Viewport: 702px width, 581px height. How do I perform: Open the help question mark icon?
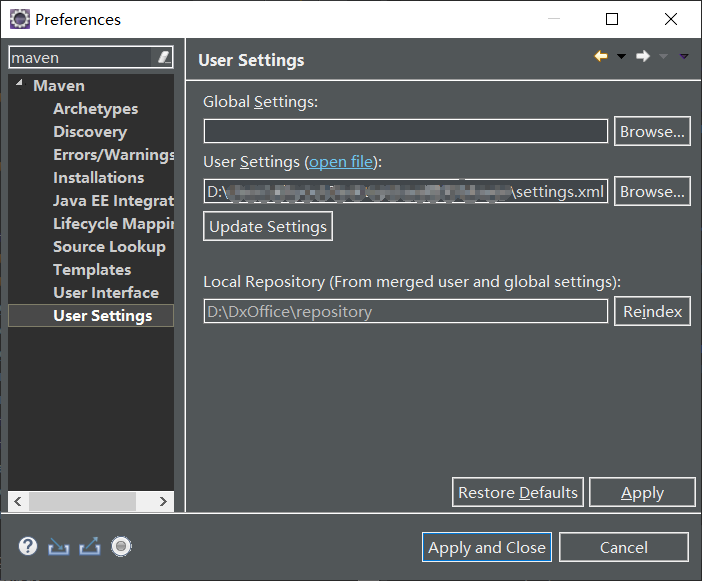28,546
